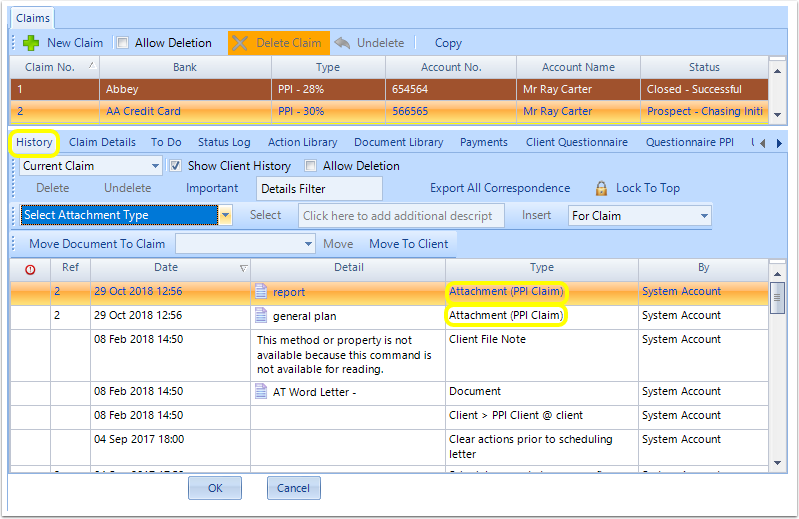
Task: Click the green plus New Claim icon
Action: point(31,43)
